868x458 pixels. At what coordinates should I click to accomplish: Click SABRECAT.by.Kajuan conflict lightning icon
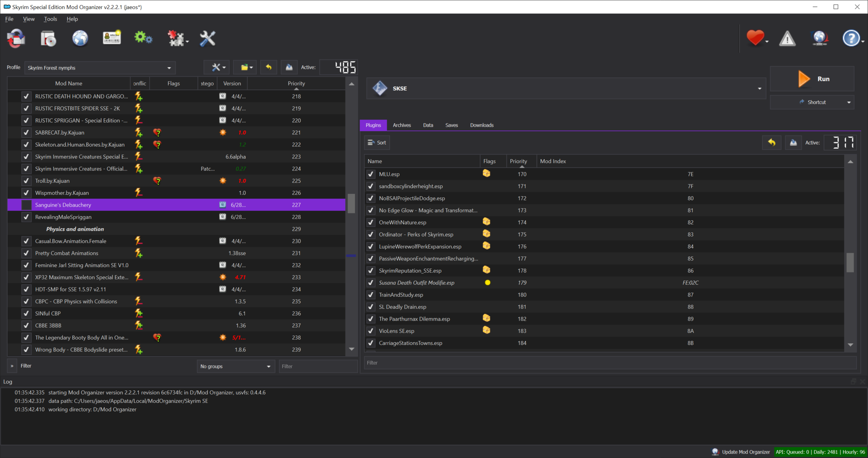[x=139, y=132]
